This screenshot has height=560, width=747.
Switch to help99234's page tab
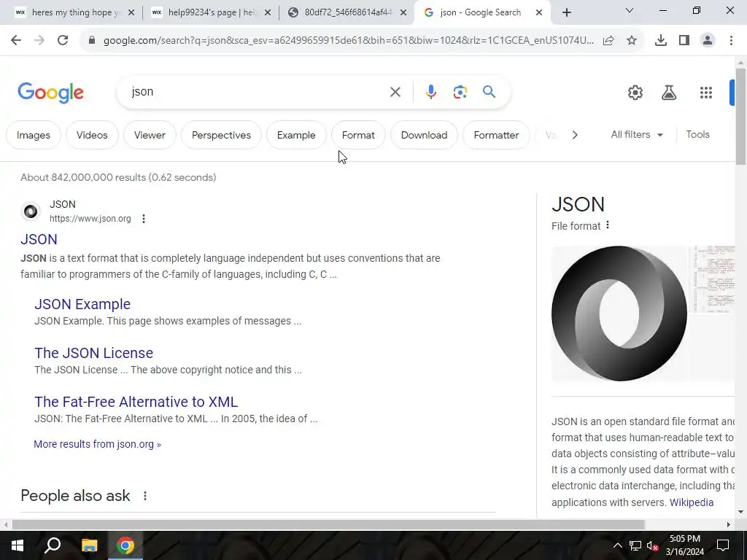pyautogui.click(x=210, y=12)
